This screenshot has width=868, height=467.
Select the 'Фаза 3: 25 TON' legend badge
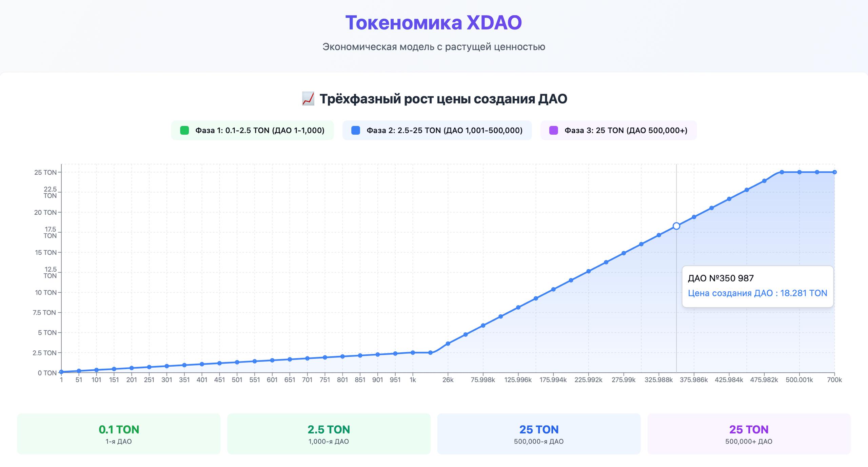coord(618,130)
